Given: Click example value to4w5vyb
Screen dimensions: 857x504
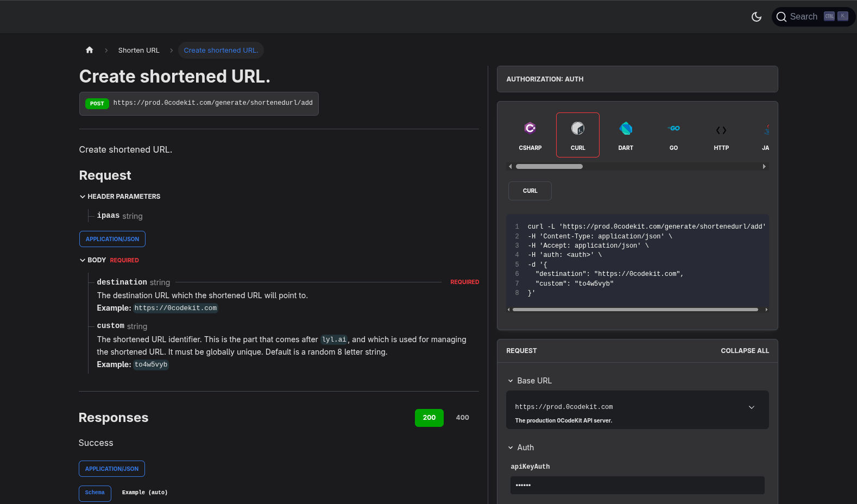Looking at the screenshot, I should pos(151,364).
